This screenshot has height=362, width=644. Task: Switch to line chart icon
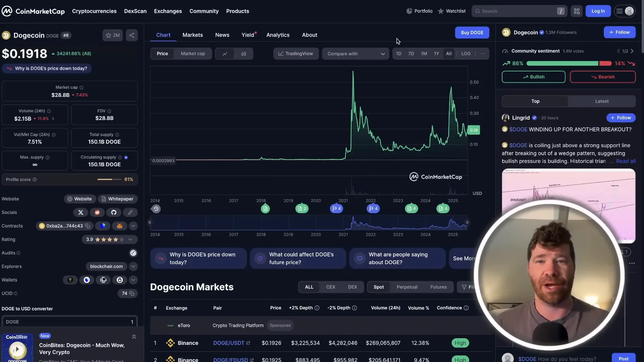tap(225, 54)
